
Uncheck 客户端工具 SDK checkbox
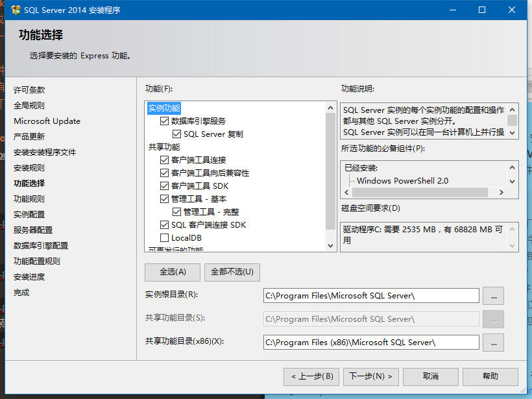click(x=165, y=186)
